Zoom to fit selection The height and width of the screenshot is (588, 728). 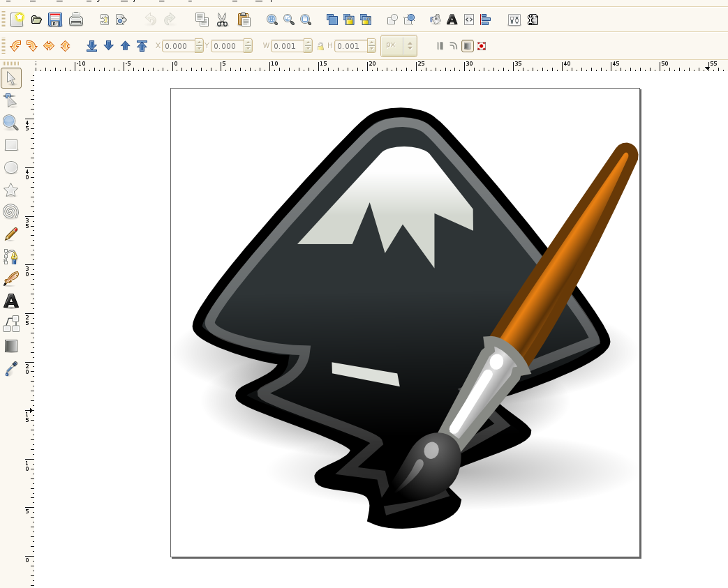point(272,20)
